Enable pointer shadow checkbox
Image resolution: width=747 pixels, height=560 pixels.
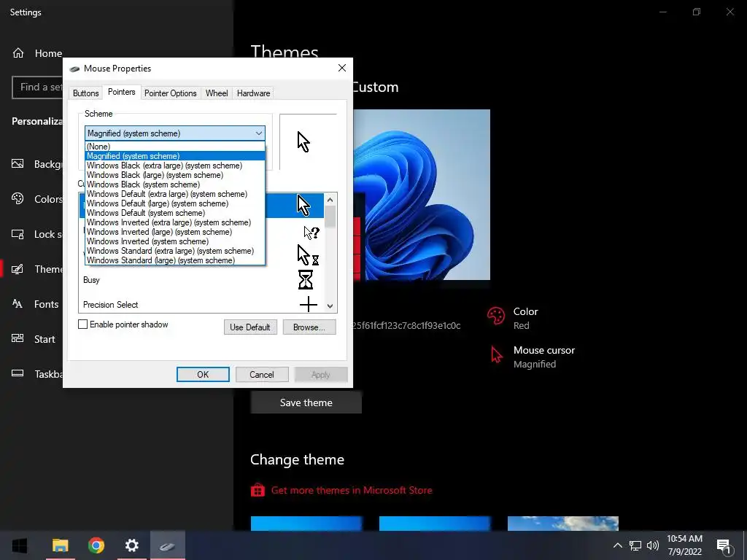pyautogui.click(x=83, y=324)
